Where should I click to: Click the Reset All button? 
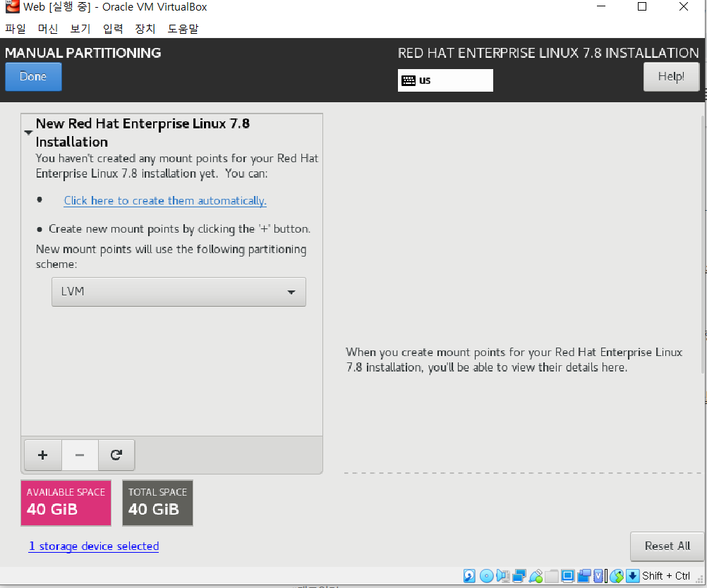click(667, 546)
